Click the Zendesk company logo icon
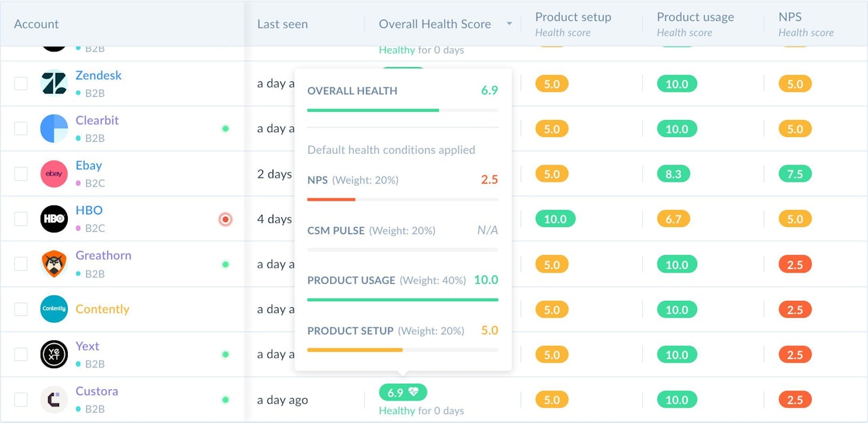868x423 pixels. tap(54, 83)
